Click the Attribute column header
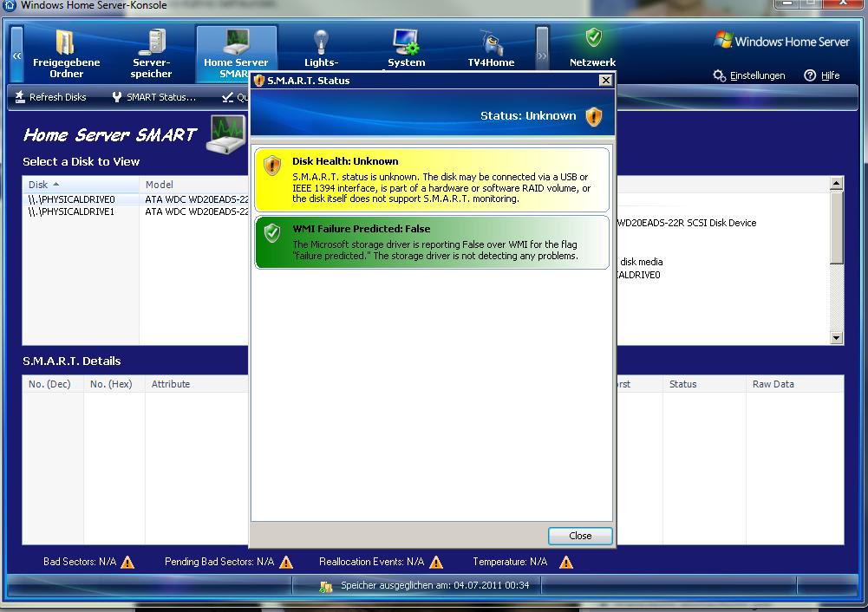This screenshot has width=868, height=612. [x=197, y=384]
